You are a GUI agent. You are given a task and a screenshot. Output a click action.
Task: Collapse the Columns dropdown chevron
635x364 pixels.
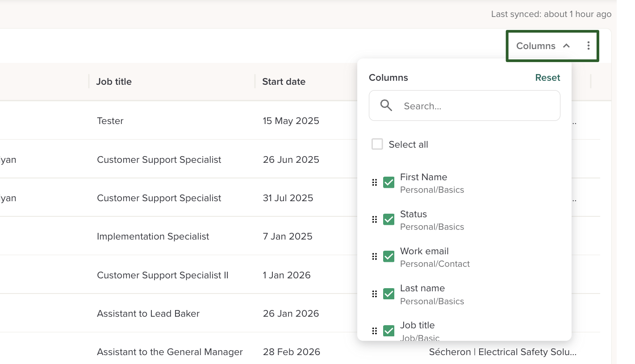[x=566, y=45]
